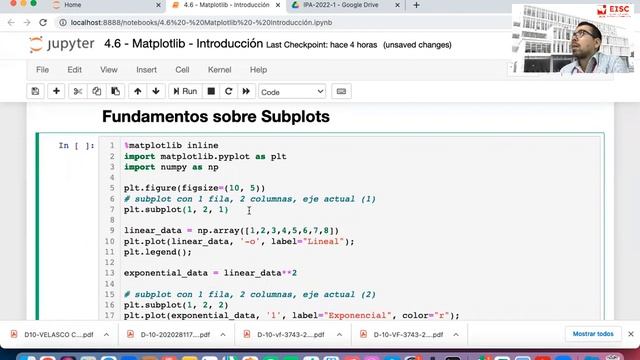Insert a cell below with plus icon
Screen dimensions: 640x360
(x=56, y=91)
